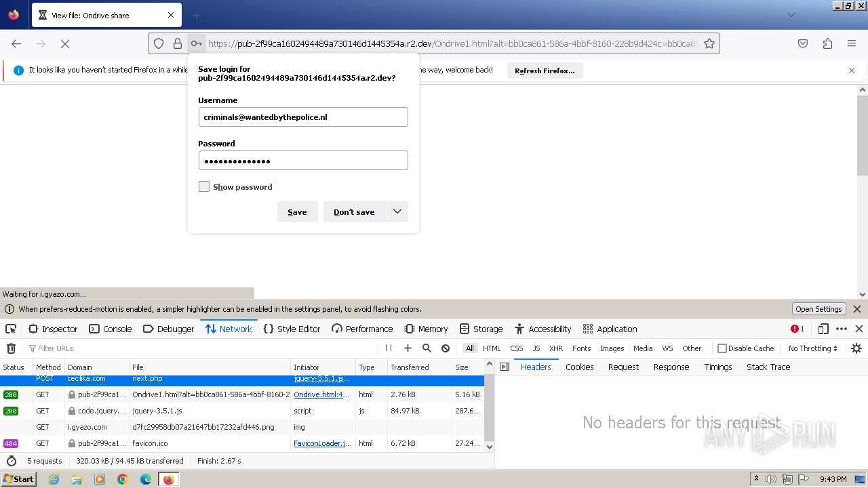Open the Memory tab

pyautogui.click(x=426, y=329)
